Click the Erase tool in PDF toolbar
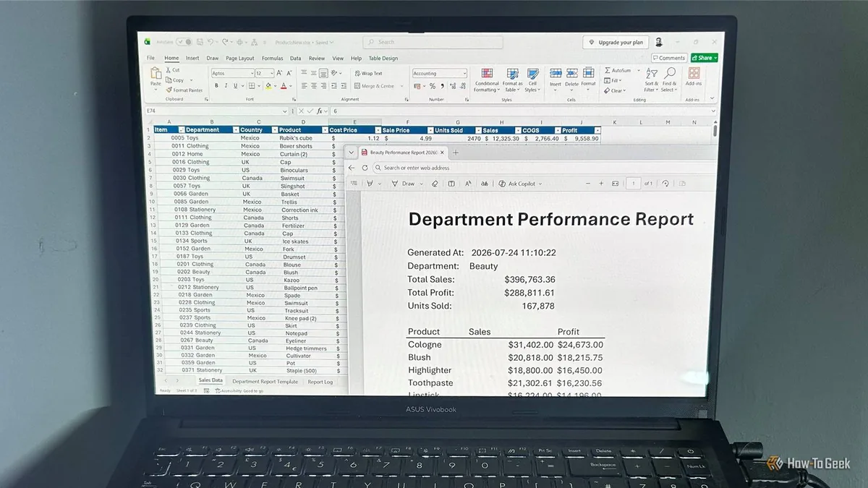 click(435, 184)
